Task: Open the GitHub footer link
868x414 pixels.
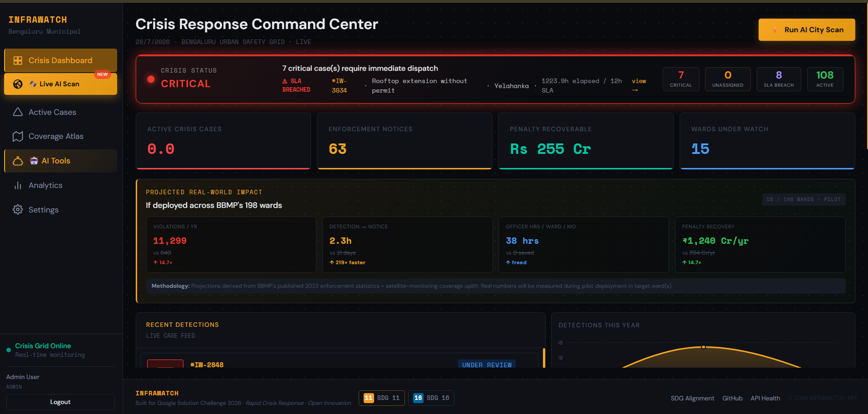Action: click(x=732, y=398)
